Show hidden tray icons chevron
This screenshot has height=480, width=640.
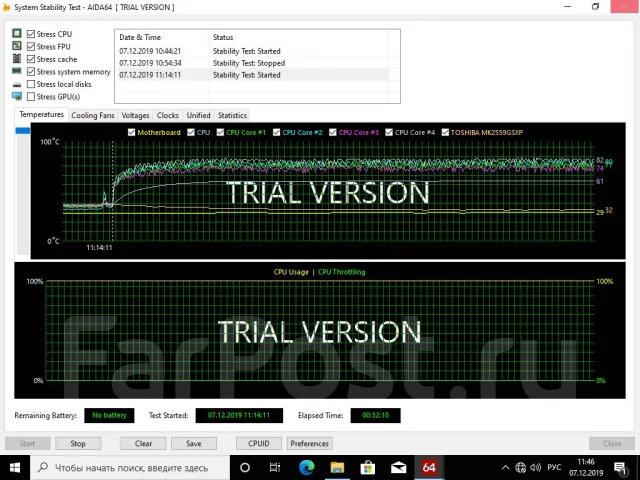pos(505,468)
